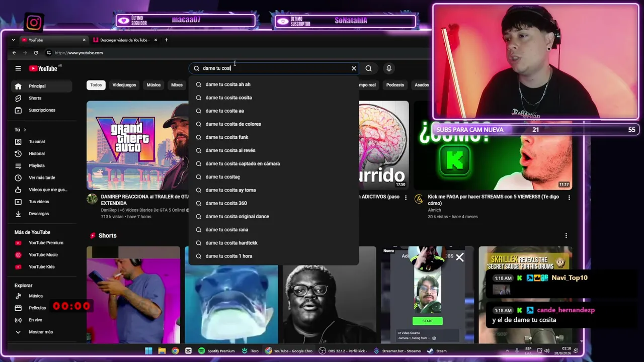Open Windows Start menu on the taskbar
Viewport: 644px width, 362px height.
coord(148,351)
